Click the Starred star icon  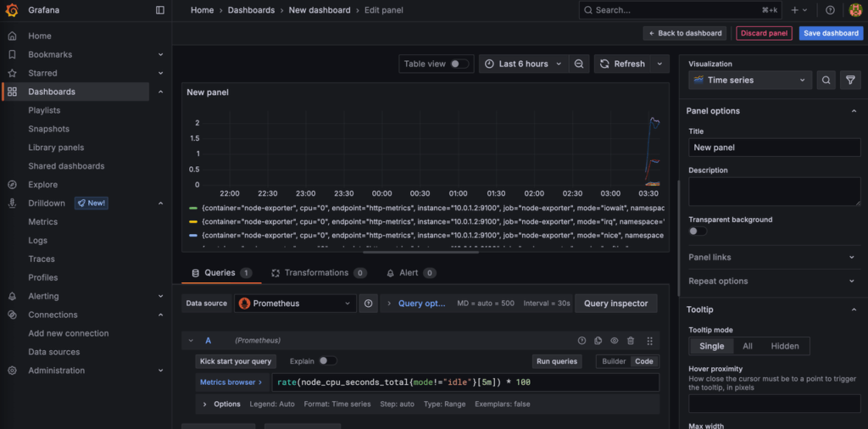pyautogui.click(x=12, y=73)
